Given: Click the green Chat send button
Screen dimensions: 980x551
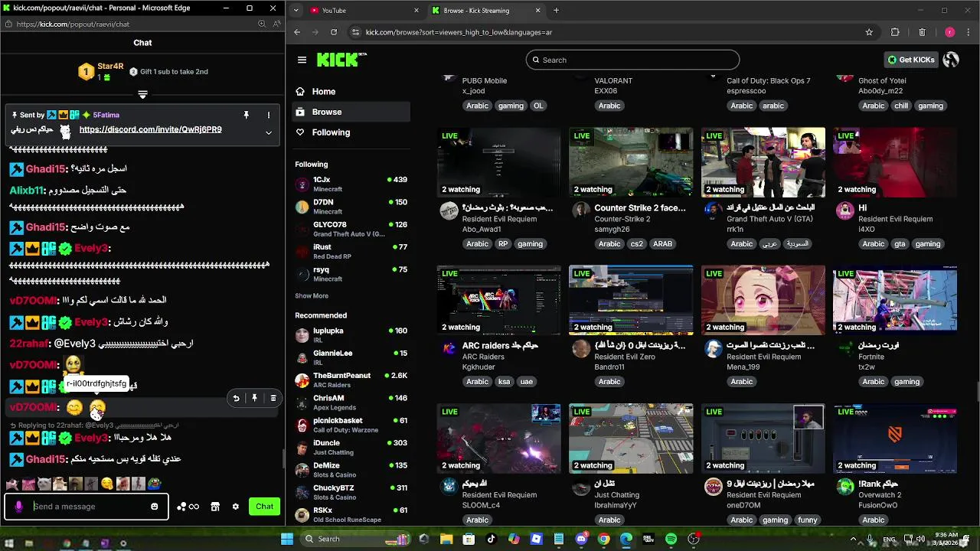Looking at the screenshot, I should pos(265,507).
